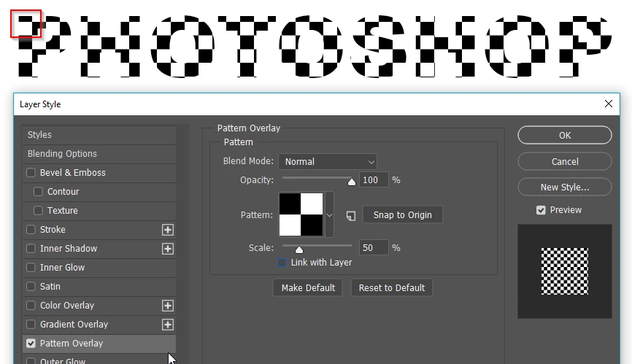This screenshot has width=632, height=364.
Task: Enable the Gradient Overlay checkbox
Action: click(x=31, y=325)
